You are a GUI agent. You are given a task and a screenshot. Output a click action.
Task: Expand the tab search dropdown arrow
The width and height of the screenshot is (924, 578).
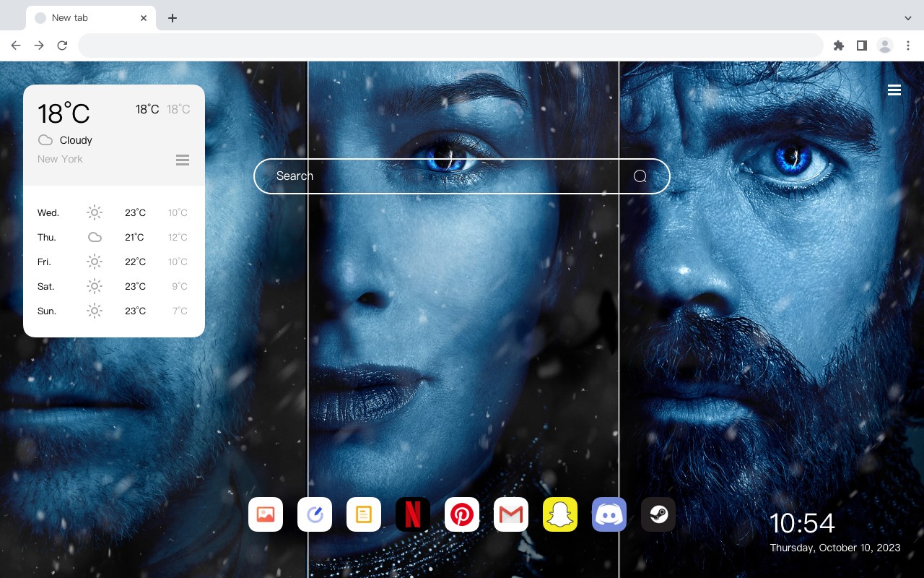pyautogui.click(x=908, y=18)
